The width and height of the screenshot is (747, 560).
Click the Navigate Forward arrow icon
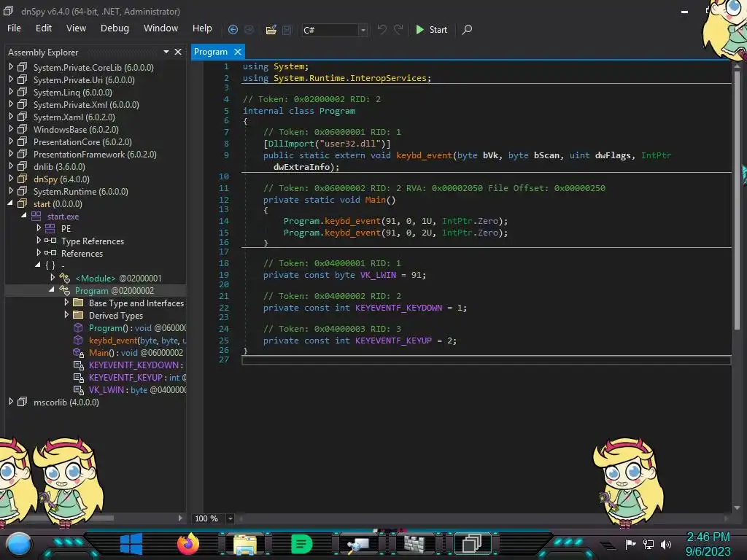tap(249, 29)
